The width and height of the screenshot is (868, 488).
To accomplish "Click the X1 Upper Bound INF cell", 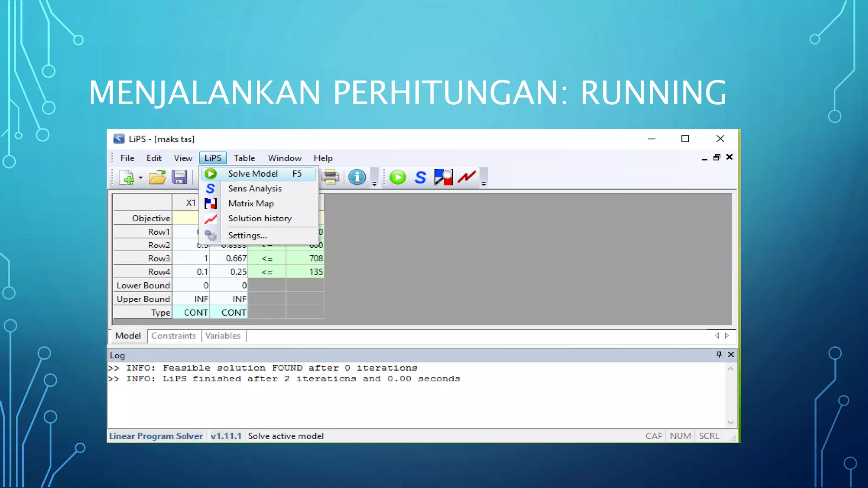I will (191, 299).
